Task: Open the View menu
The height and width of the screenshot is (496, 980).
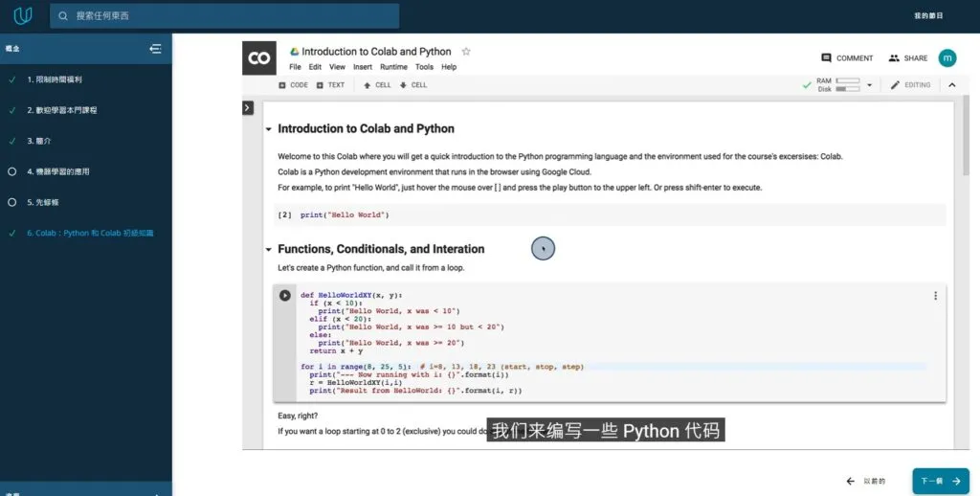Action: coord(338,67)
